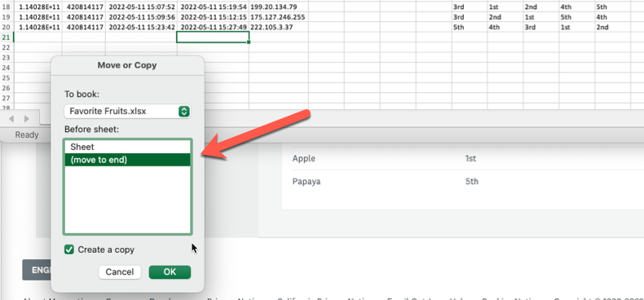Open the To book dropdown
This screenshot has width=644, height=300.
pos(127,111)
